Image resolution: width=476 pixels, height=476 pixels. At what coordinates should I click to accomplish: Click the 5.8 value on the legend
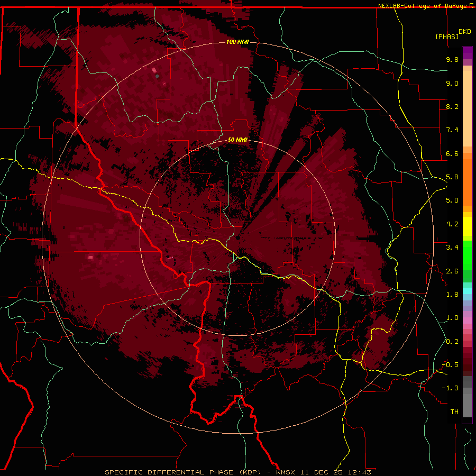pyautogui.click(x=452, y=177)
